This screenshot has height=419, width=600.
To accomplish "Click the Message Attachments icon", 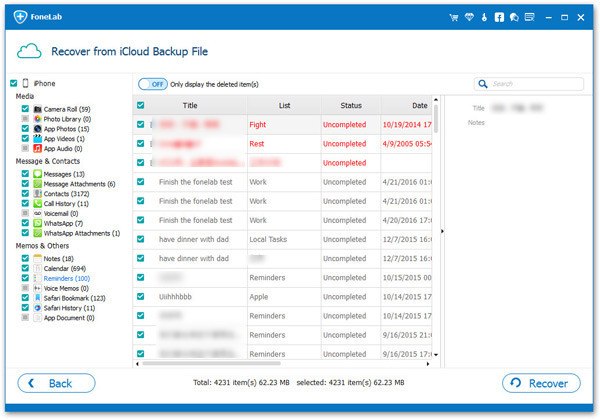I will [38, 184].
